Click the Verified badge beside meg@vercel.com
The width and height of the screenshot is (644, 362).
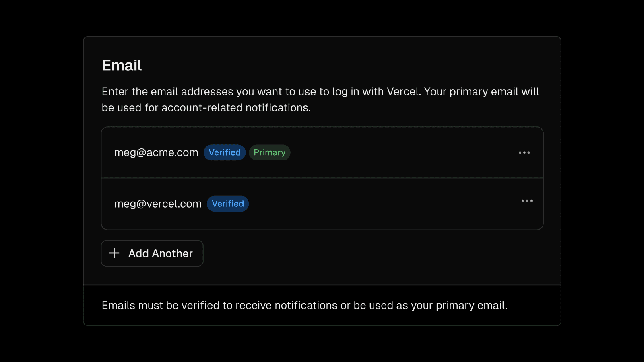coord(228,204)
